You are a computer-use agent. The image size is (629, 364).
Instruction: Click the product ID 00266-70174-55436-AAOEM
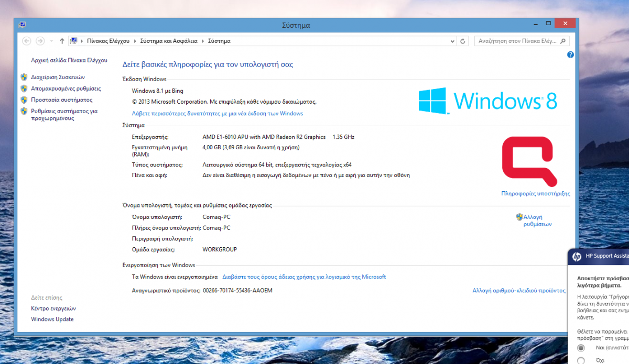(x=237, y=290)
